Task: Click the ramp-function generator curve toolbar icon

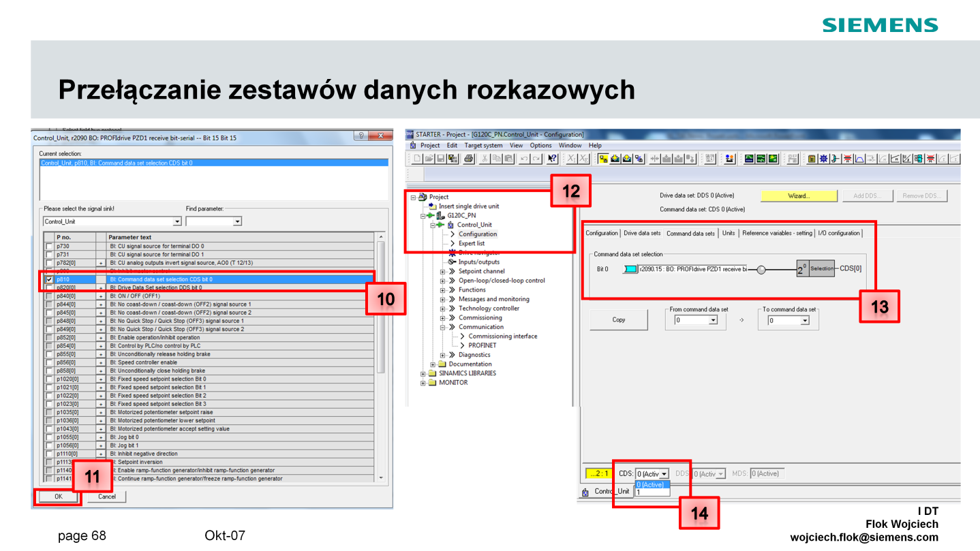Action: [859, 159]
